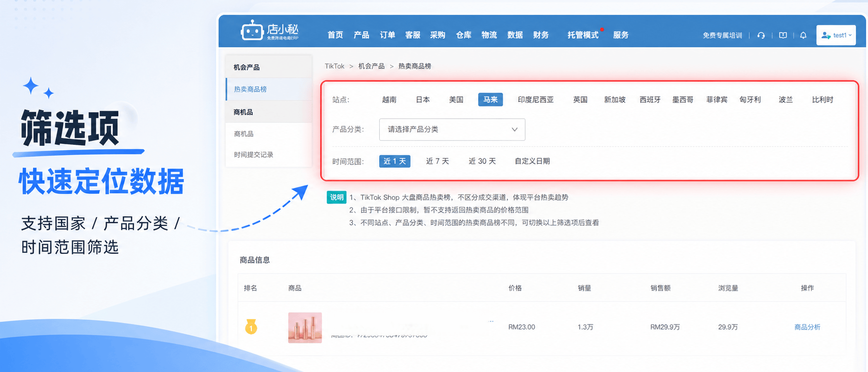Go to the 首页 menu

tap(335, 35)
